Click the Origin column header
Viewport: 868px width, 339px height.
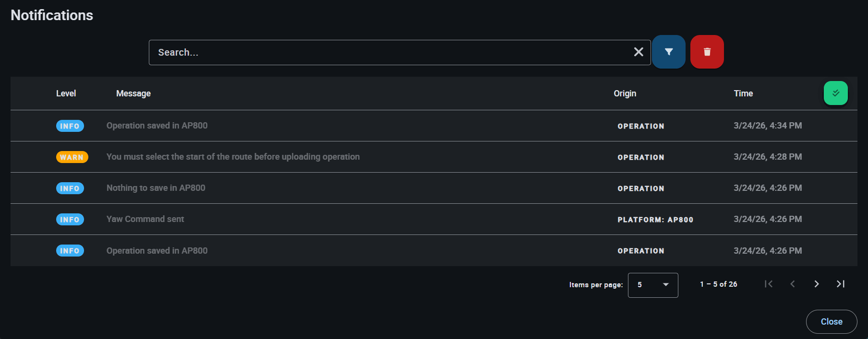pos(625,94)
